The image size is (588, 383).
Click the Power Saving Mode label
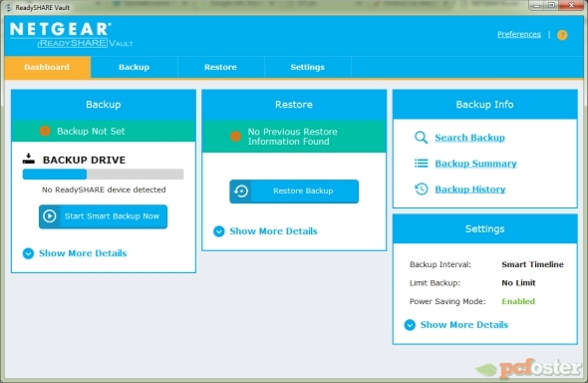447,301
